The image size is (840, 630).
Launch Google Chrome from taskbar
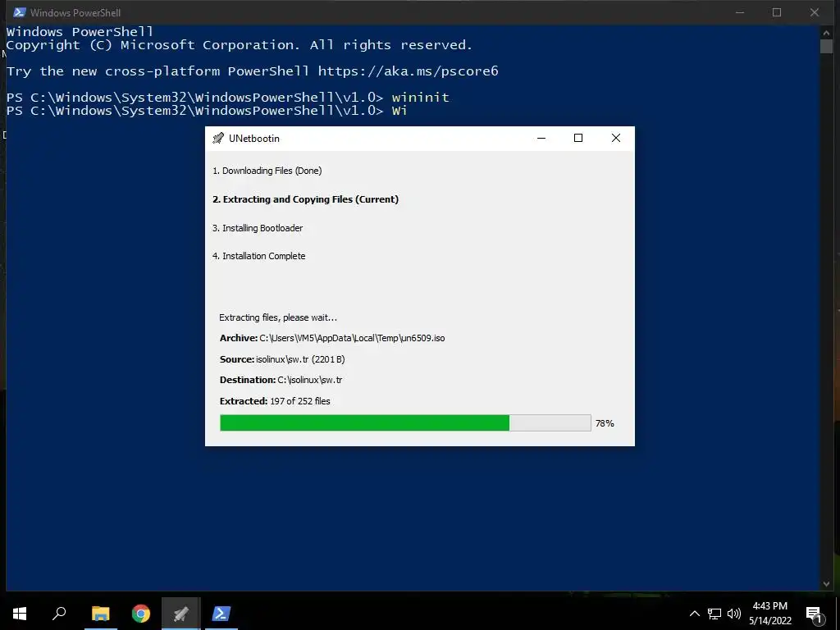pyautogui.click(x=141, y=614)
